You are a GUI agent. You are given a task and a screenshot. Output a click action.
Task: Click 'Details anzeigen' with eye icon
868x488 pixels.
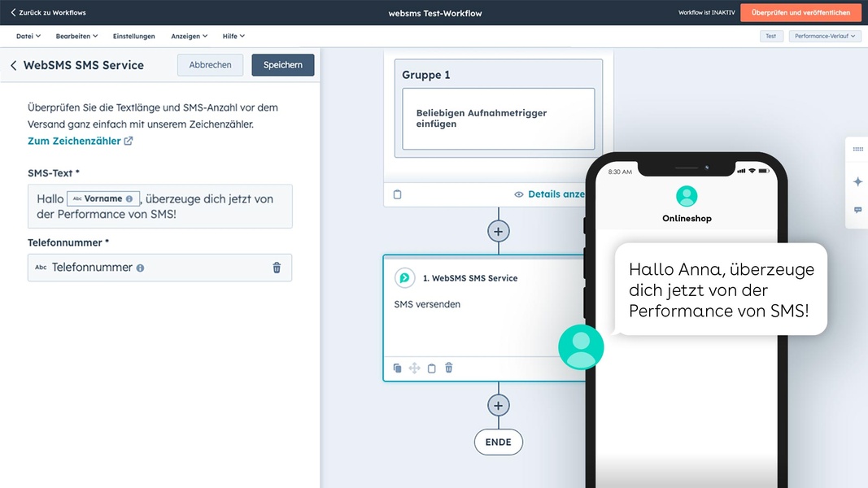click(549, 194)
